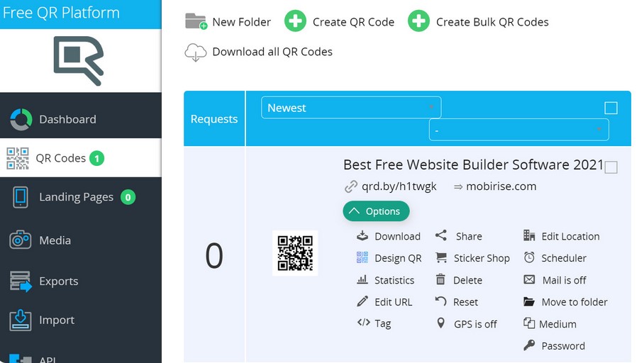The height and width of the screenshot is (363, 644).
Task: Click the New Folder icon
Action: 196,21
